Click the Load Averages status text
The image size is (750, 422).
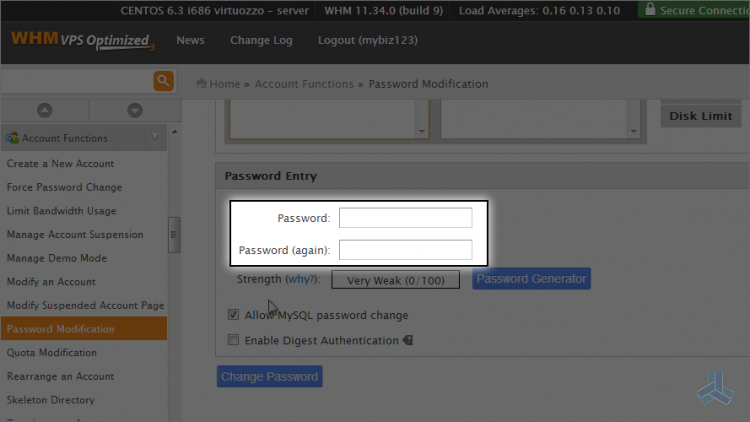click(x=540, y=10)
